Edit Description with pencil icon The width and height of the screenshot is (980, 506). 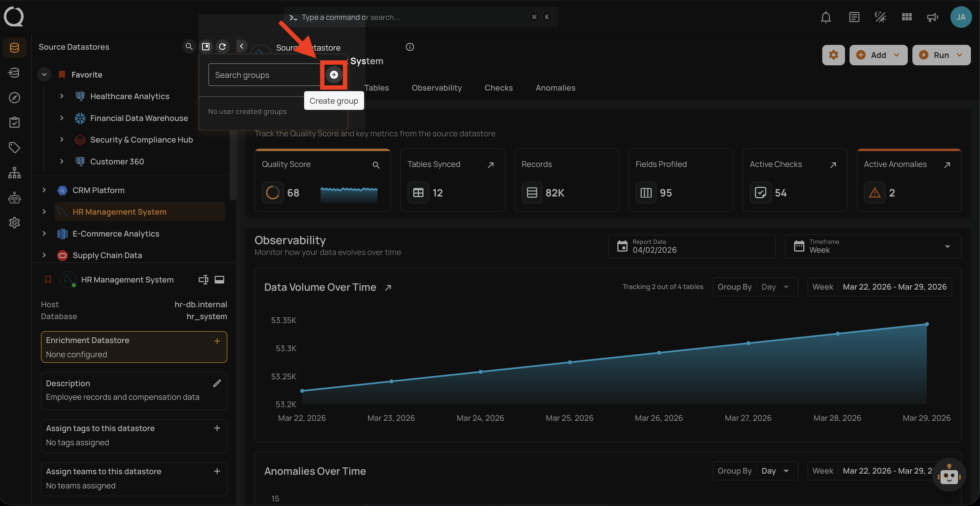(217, 383)
